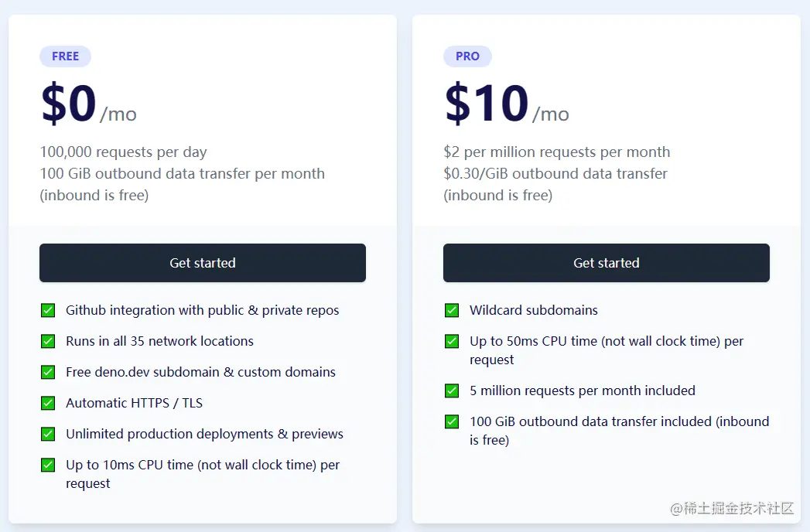The height and width of the screenshot is (532, 810).
Task: Select the PRO plan badge
Action: 467,56
